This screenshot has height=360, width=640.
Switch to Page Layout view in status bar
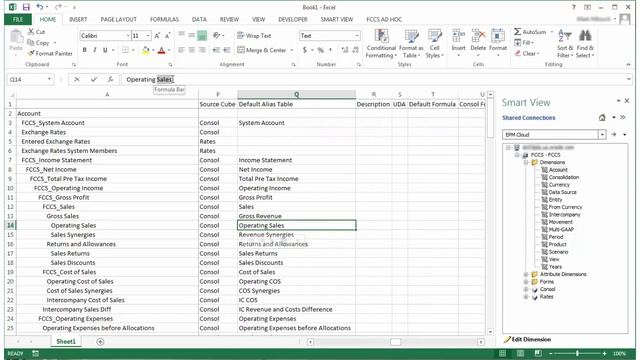point(520,353)
